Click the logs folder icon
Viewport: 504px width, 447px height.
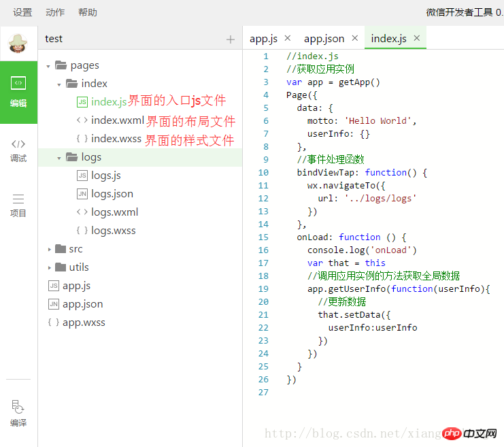[x=71, y=157]
